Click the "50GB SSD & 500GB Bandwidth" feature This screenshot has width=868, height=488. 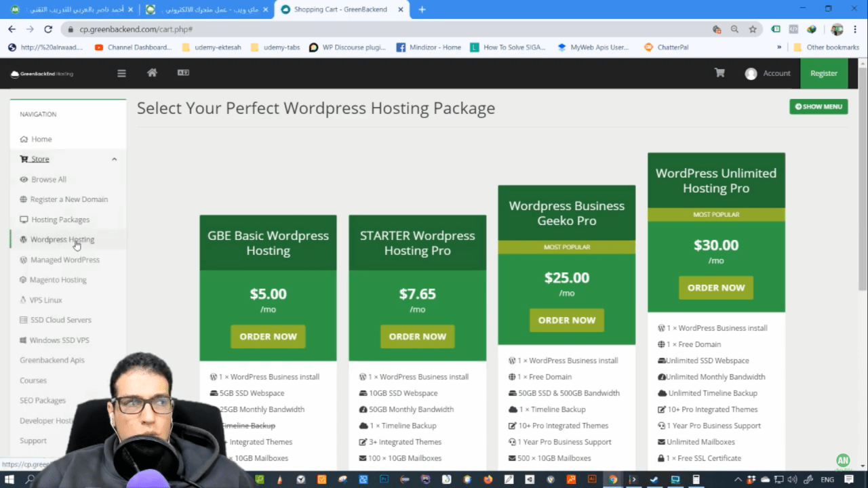pos(569,393)
